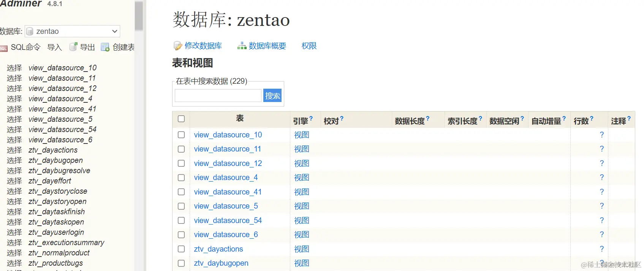This screenshot has height=271, width=644.
Task: Click 选择 beside view_datasource_10 in sidebar
Action: (14, 68)
